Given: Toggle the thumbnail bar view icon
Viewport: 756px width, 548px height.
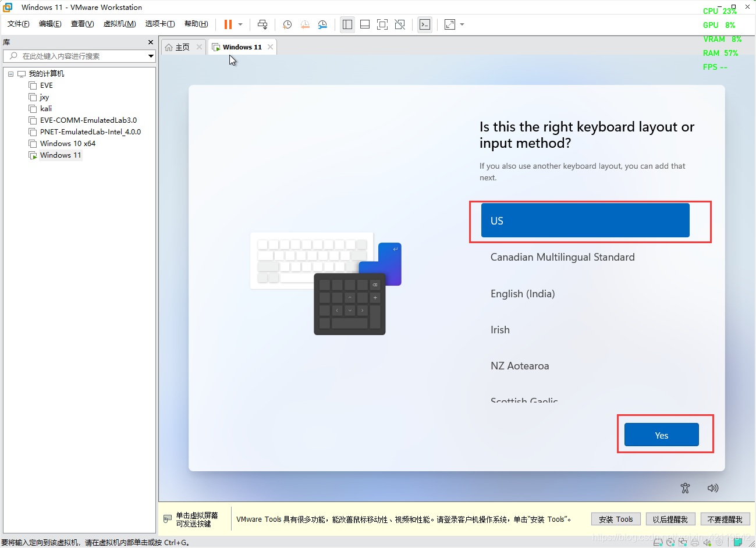Looking at the screenshot, I should coord(365,24).
